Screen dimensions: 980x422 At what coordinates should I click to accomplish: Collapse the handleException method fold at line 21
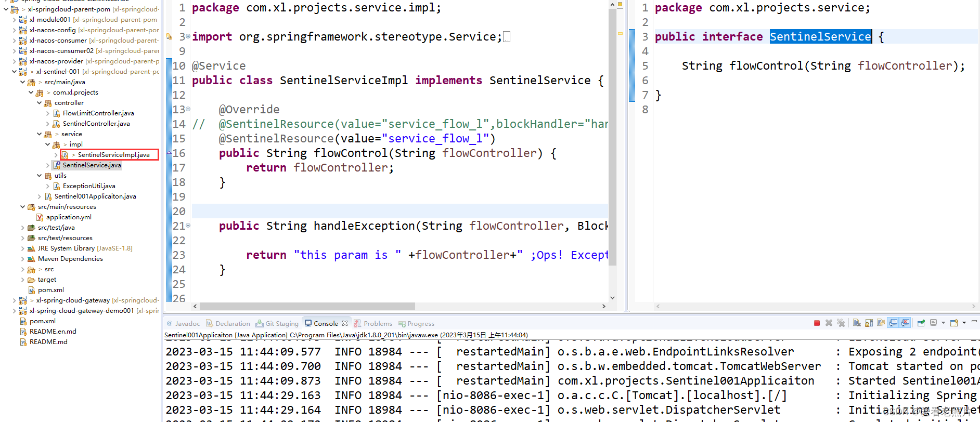(188, 226)
